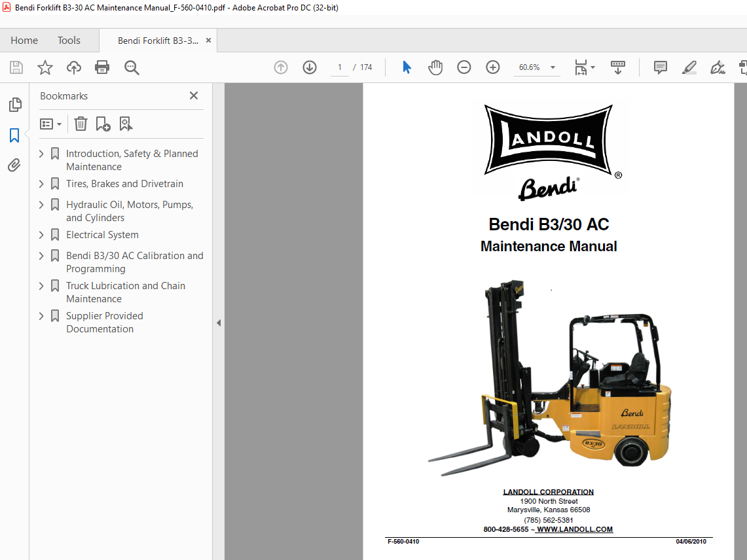Switch to the Home tab

tap(24, 41)
